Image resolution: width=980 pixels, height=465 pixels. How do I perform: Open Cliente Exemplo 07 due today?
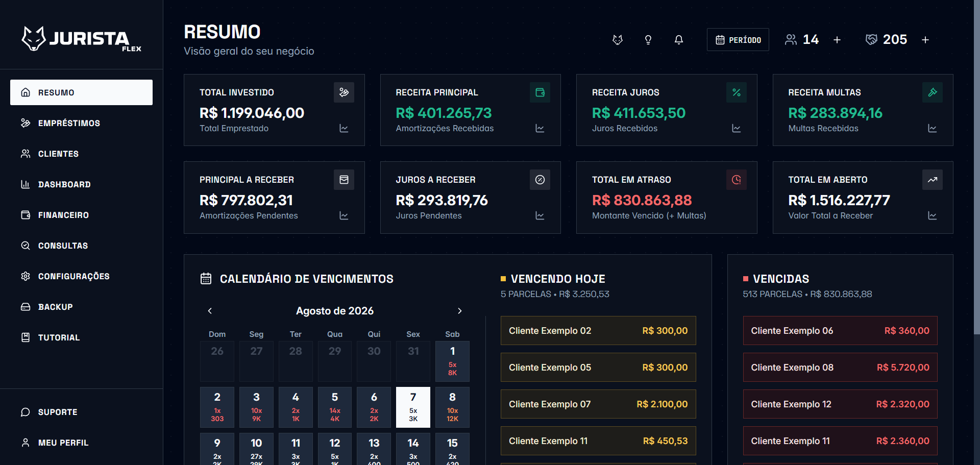[598, 404]
